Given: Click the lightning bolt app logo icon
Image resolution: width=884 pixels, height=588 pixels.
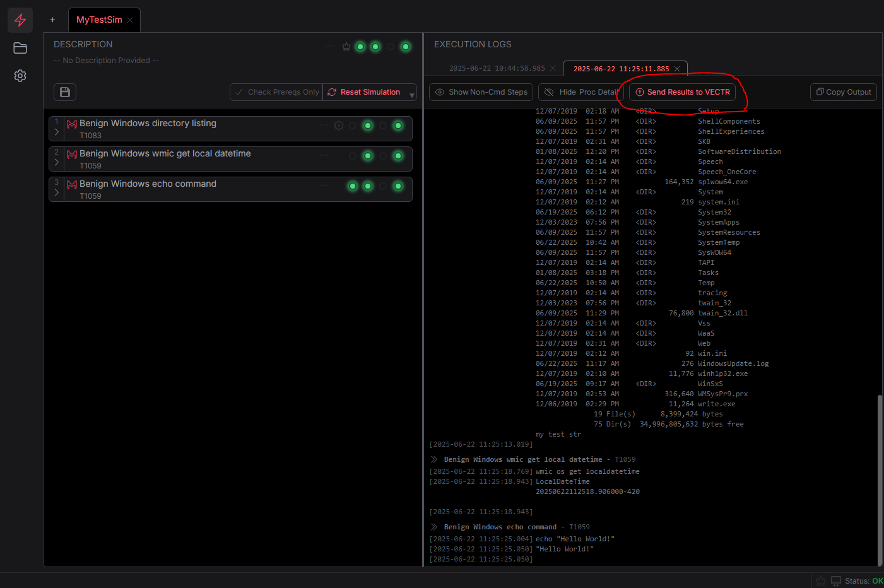Looking at the screenshot, I should [x=20, y=20].
